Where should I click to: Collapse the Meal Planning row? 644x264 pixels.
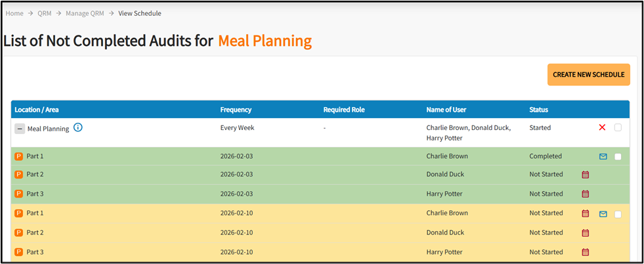20,129
